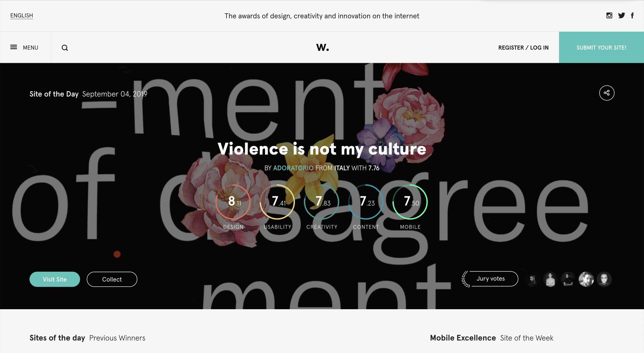Click the ADORATORIO creator link

click(x=293, y=168)
